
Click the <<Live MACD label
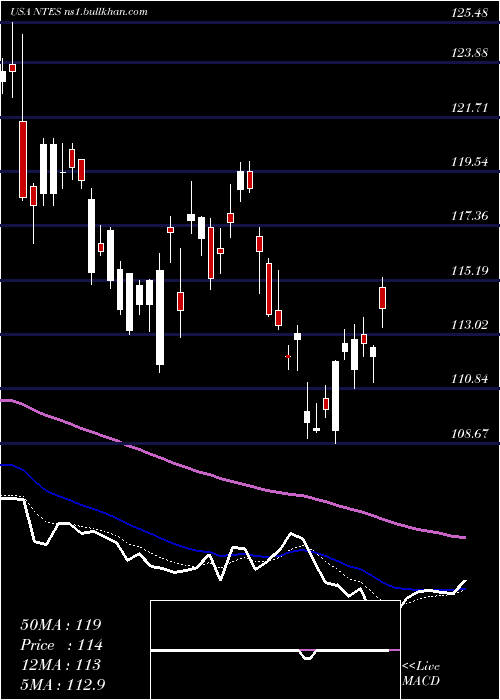421,673
